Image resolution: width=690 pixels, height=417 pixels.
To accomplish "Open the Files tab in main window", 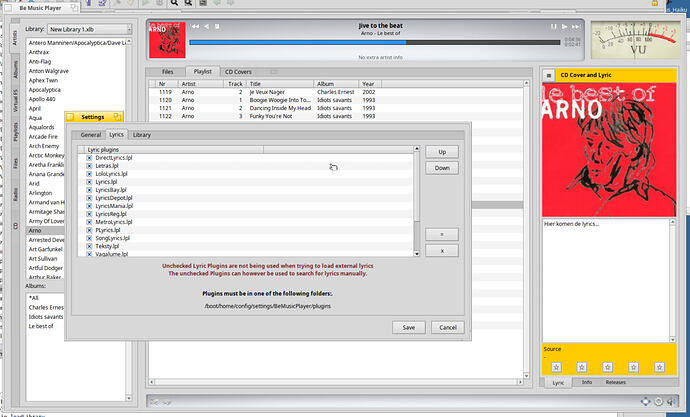I will click(168, 72).
